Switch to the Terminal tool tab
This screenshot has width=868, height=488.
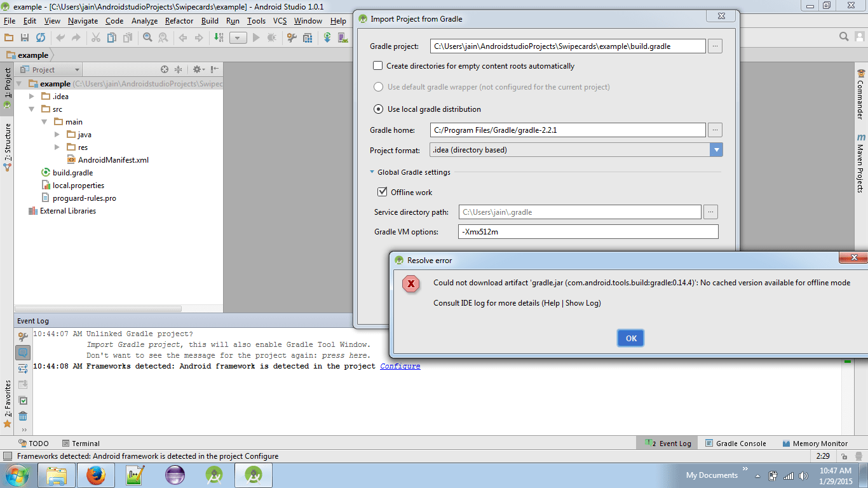[81, 444]
